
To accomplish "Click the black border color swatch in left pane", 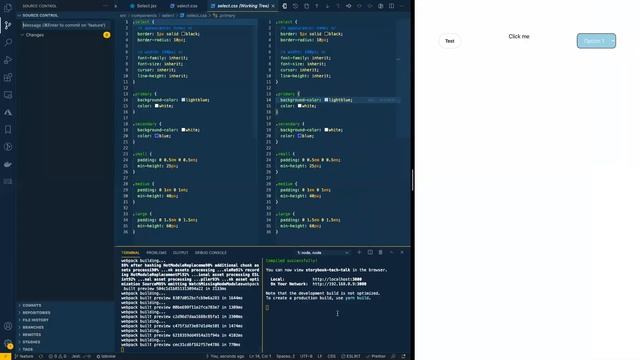I will coord(183,34).
